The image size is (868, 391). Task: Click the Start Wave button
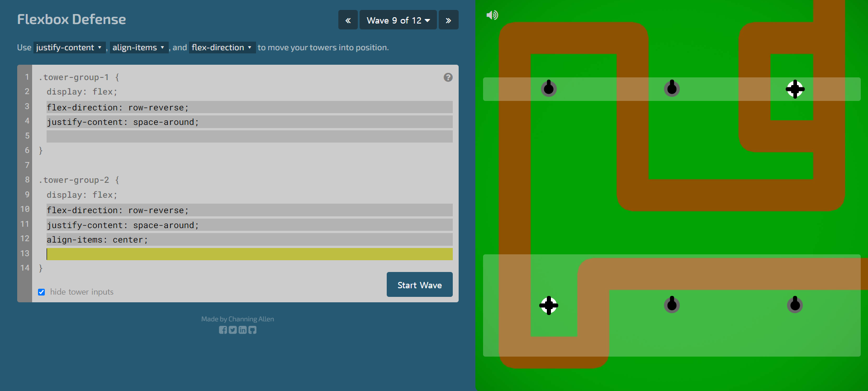tap(419, 285)
